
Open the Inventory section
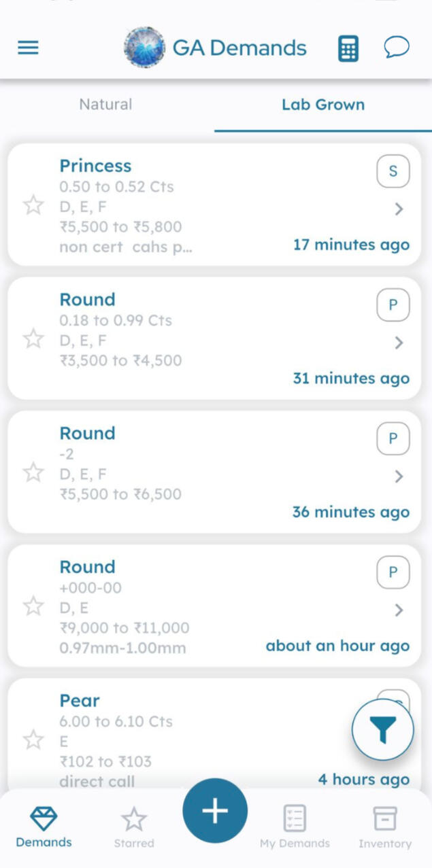385,827
